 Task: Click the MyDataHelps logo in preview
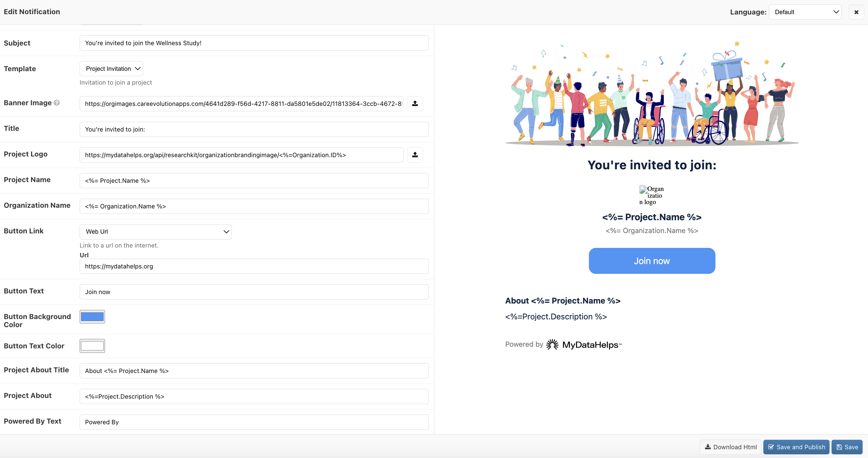pos(584,345)
